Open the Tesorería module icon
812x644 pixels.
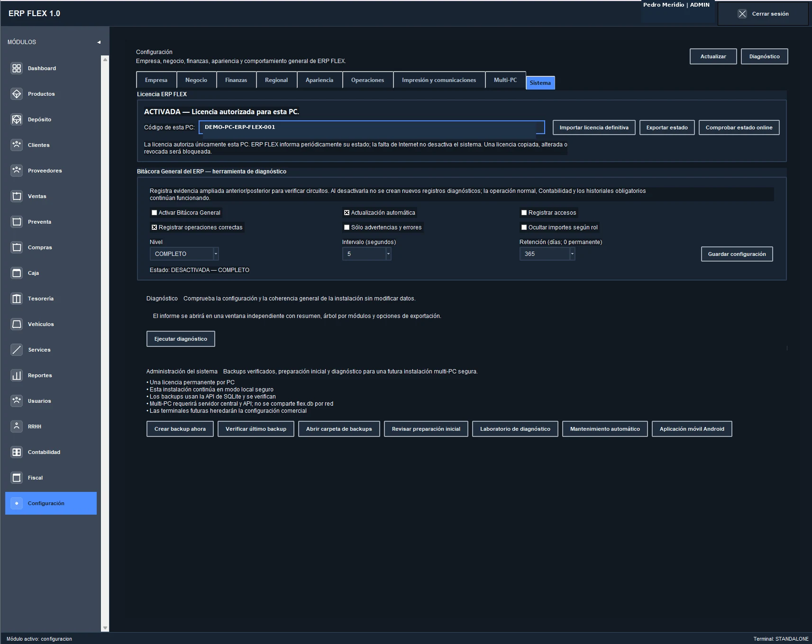tap(17, 299)
